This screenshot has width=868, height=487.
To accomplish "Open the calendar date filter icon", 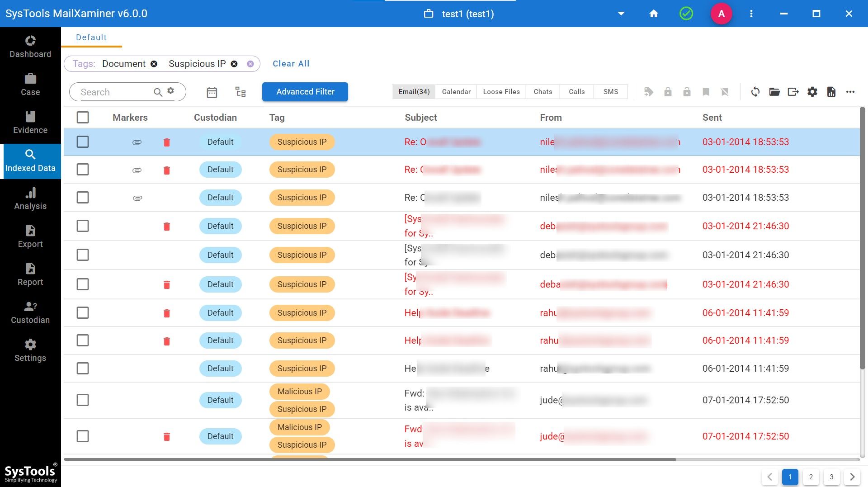I will [212, 92].
